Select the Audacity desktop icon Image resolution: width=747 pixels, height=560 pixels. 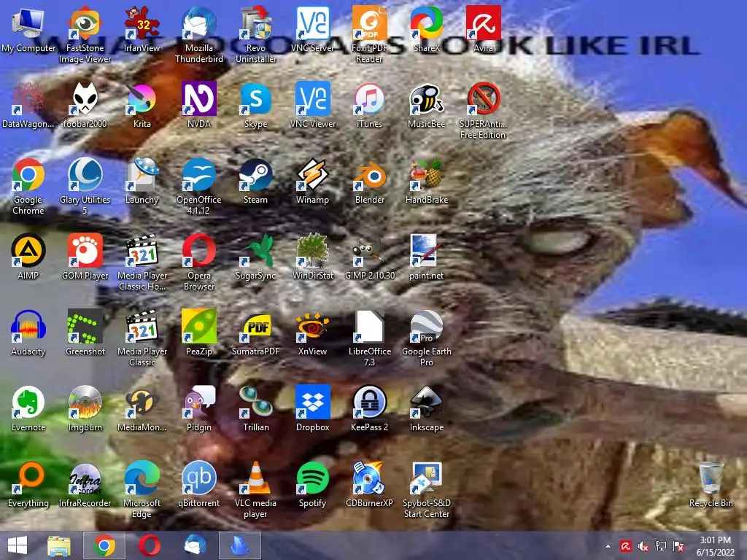tap(28, 332)
